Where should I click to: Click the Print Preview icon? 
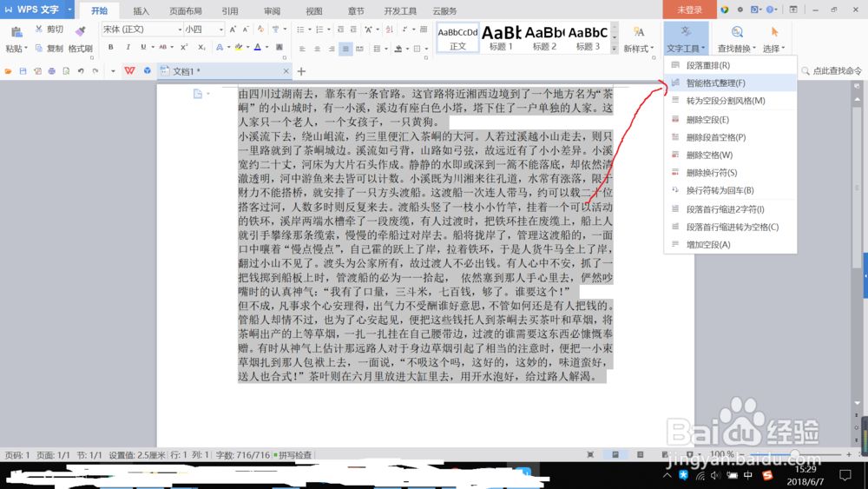[66, 71]
